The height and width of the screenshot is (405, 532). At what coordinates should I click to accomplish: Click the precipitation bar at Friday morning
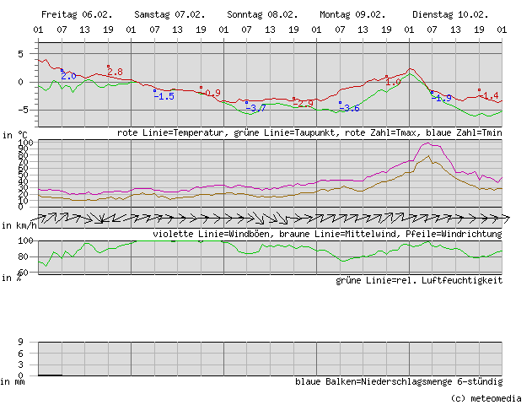click(51, 375)
